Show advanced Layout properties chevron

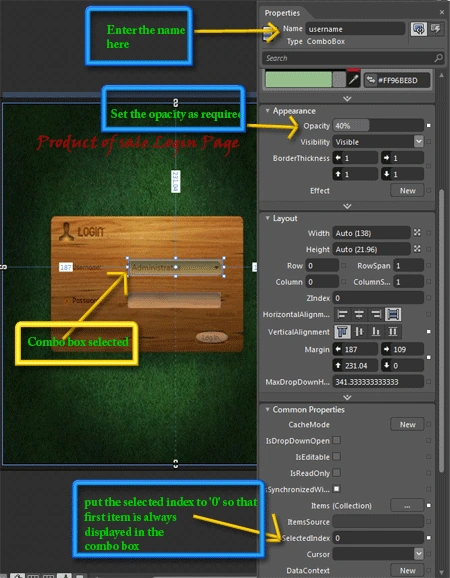click(x=347, y=397)
